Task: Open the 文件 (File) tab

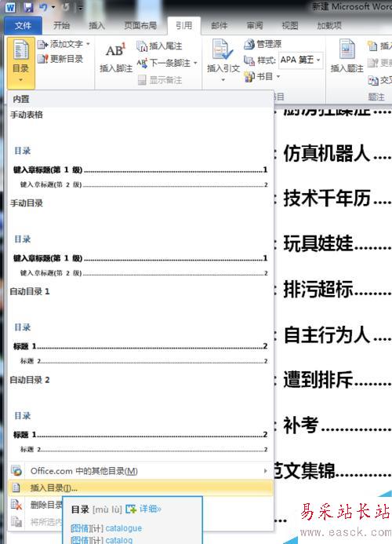Action: [23, 25]
